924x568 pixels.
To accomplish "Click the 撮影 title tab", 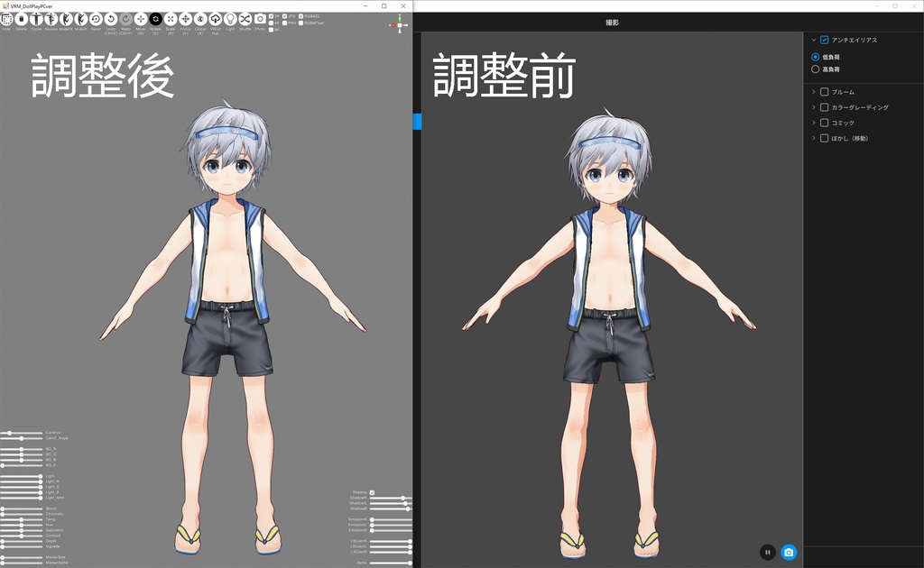I will point(613,23).
